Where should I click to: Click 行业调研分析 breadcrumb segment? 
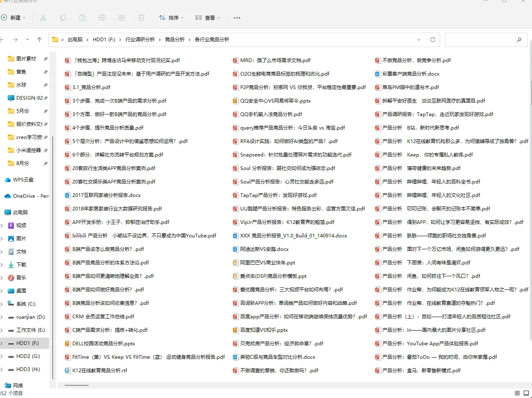click(x=140, y=40)
